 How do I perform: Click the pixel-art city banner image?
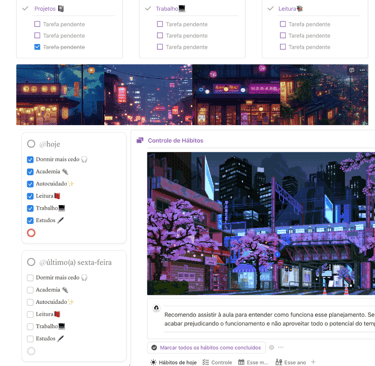pos(192,95)
